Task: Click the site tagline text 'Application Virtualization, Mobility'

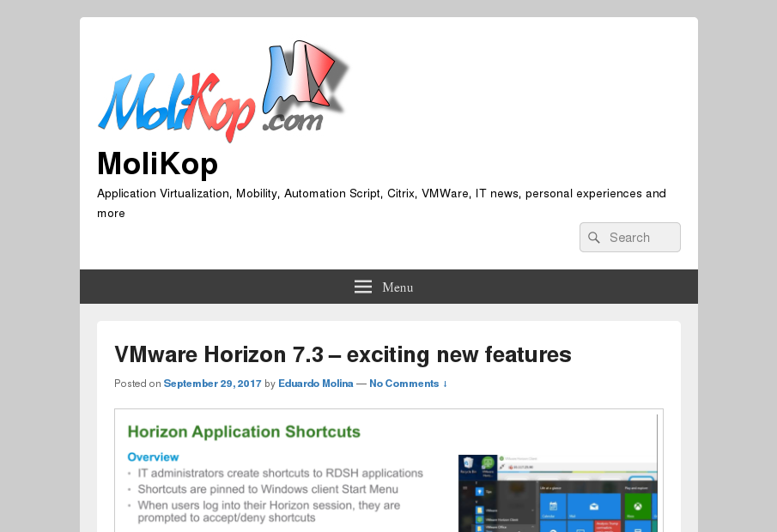Action: point(188,194)
